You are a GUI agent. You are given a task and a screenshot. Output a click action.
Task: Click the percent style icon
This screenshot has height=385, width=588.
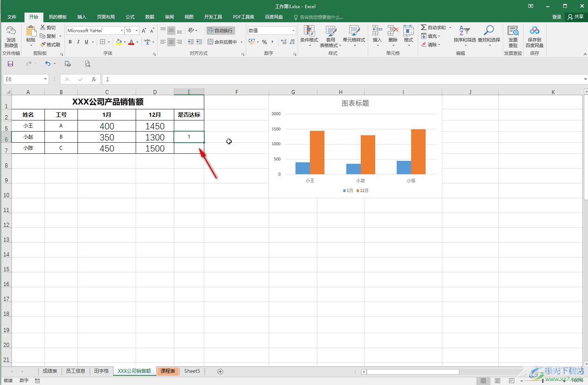pyautogui.click(x=264, y=42)
